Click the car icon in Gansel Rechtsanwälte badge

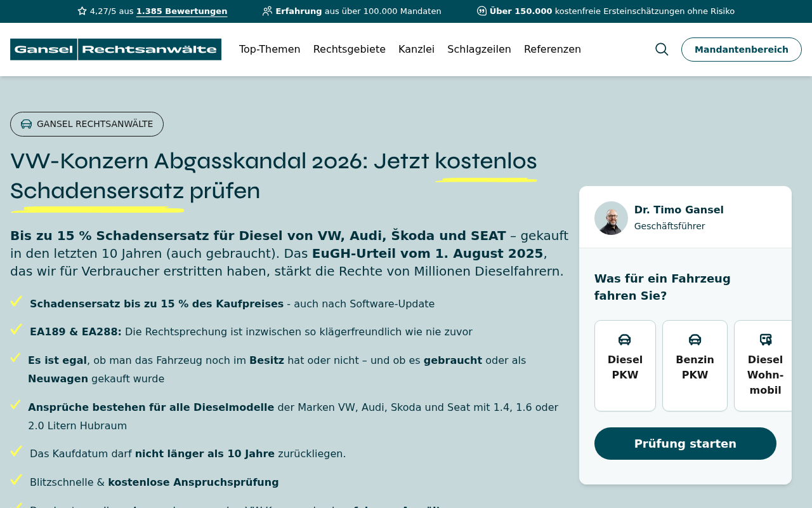pos(26,124)
